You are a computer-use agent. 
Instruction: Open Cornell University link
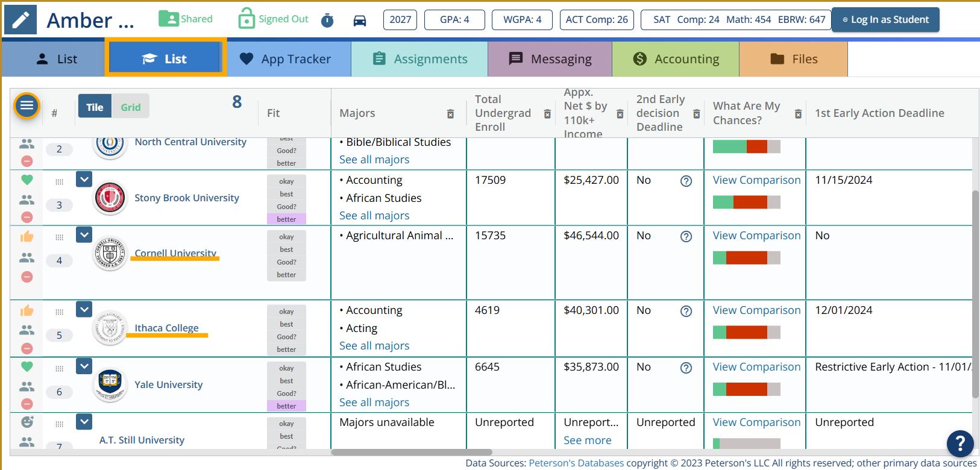click(175, 253)
